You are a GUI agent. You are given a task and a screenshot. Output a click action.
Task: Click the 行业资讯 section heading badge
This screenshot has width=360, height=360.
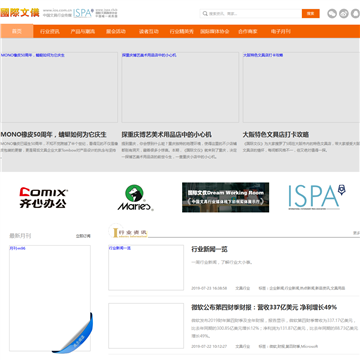click(129, 231)
